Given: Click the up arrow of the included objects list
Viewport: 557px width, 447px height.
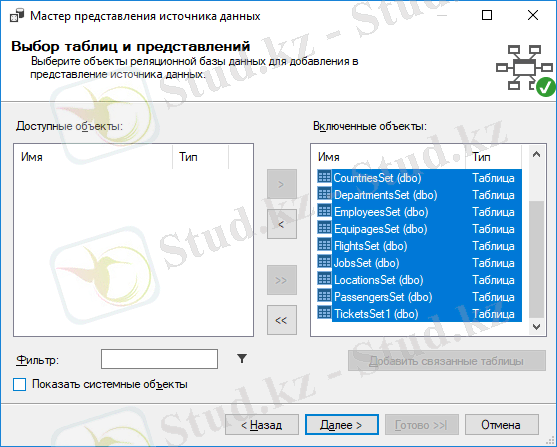Looking at the screenshot, I should tap(536, 155).
